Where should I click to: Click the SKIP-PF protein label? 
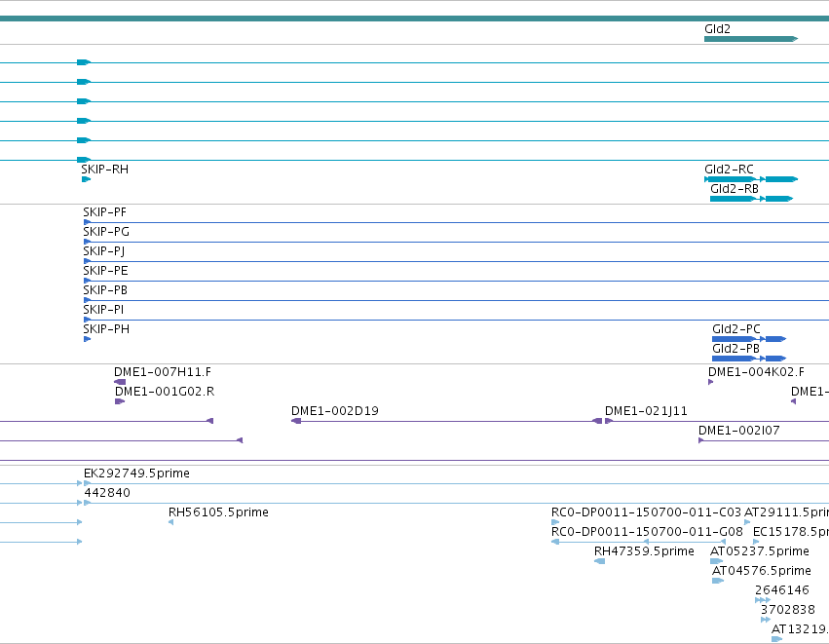pos(104,212)
